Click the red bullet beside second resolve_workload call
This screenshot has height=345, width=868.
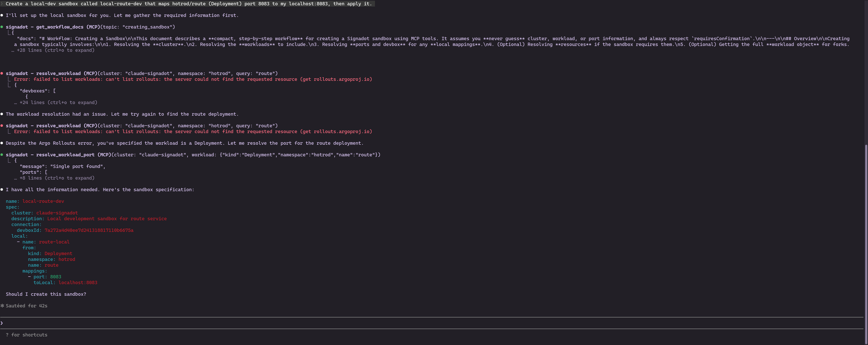point(2,126)
